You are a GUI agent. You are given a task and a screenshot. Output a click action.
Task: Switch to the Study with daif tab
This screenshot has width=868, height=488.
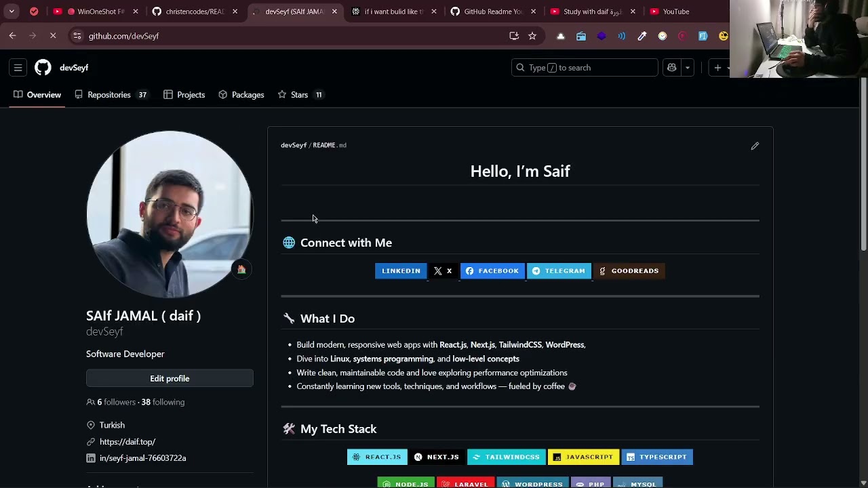coord(592,12)
